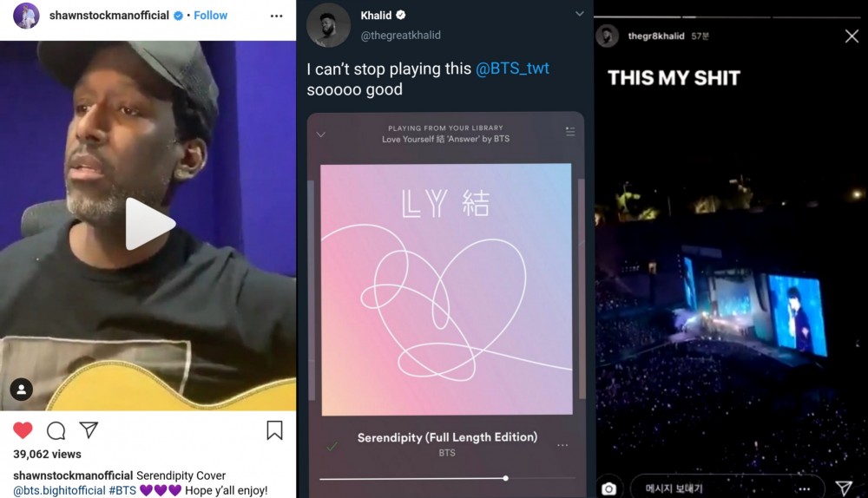The width and height of the screenshot is (868, 498).
Task: Close the thegr8khalid story
Action: tap(852, 36)
